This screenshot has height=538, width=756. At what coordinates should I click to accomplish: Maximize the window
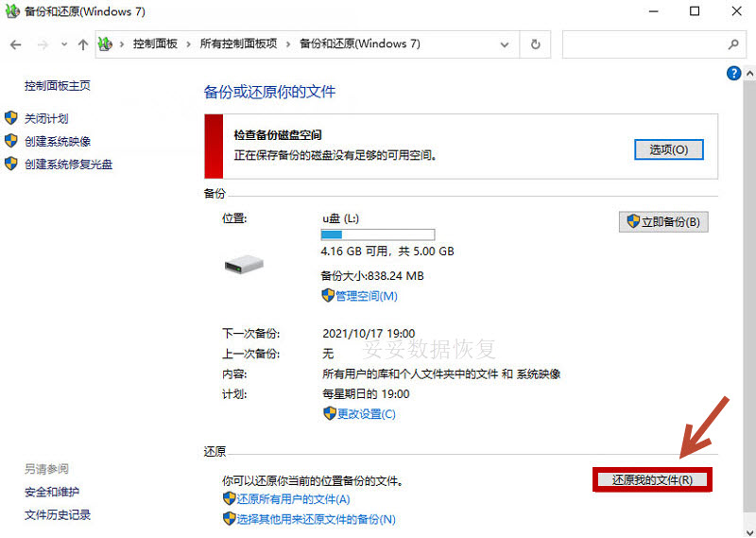[x=695, y=11]
